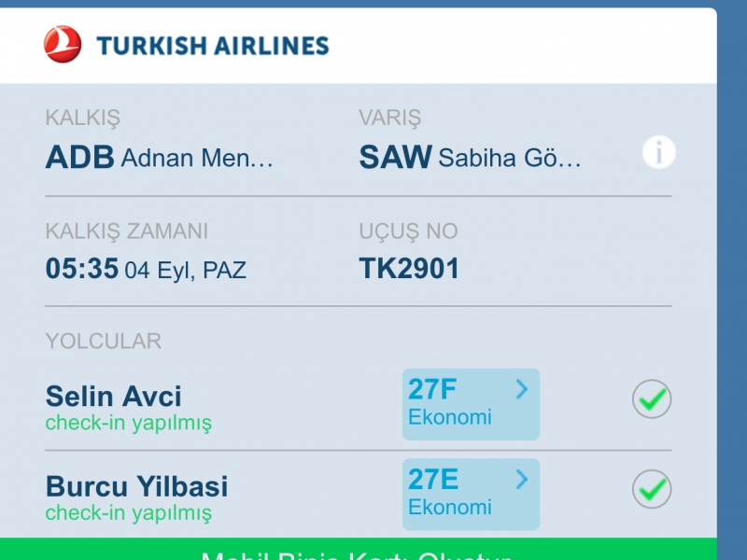Tap the date 04 Eyl, PAZ

tap(185, 271)
